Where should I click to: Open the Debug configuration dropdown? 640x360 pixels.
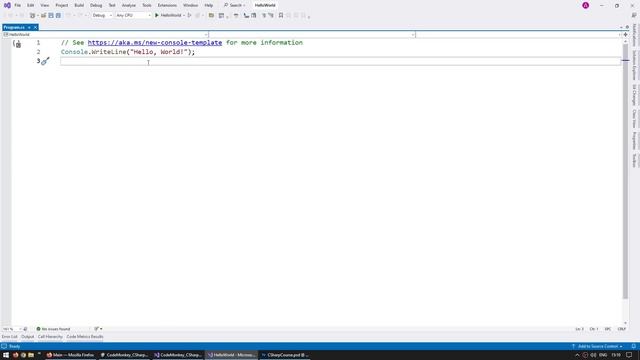[102, 16]
